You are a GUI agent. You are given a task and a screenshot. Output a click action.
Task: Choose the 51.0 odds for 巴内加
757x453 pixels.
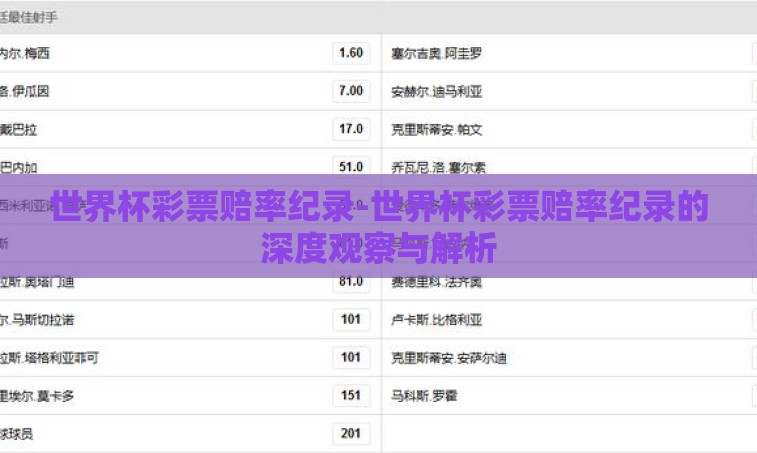tap(351, 167)
